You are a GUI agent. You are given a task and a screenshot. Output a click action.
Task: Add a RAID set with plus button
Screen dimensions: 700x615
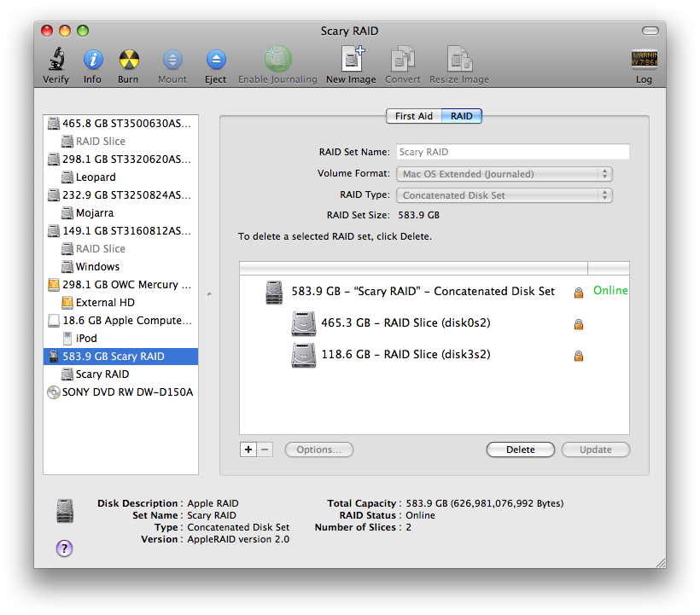click(x=248, y=450)
